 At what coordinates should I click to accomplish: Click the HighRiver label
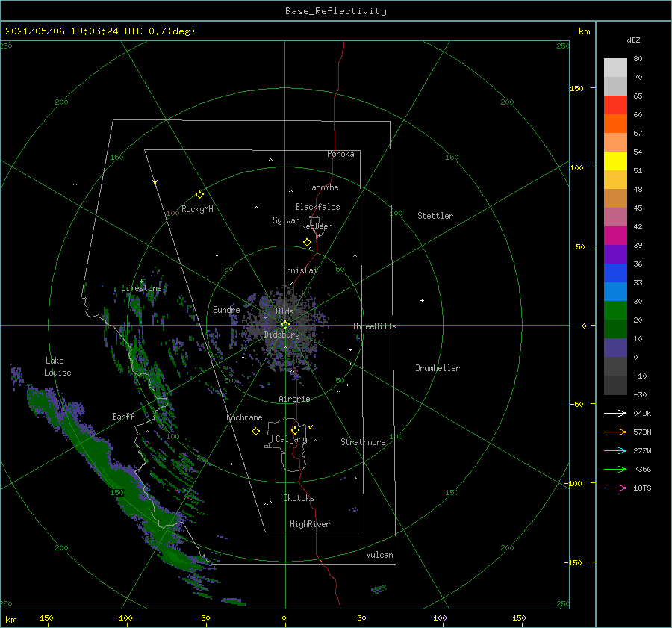310,524
